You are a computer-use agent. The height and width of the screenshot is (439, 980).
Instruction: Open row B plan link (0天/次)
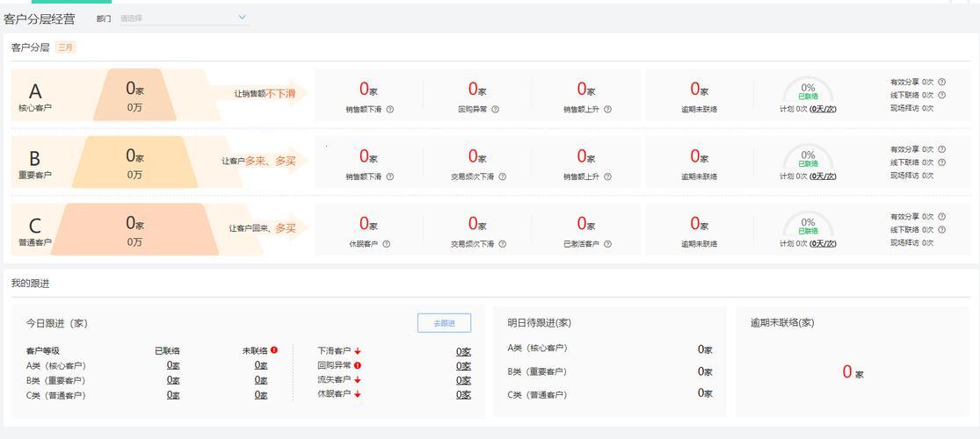tap(824, 176)
